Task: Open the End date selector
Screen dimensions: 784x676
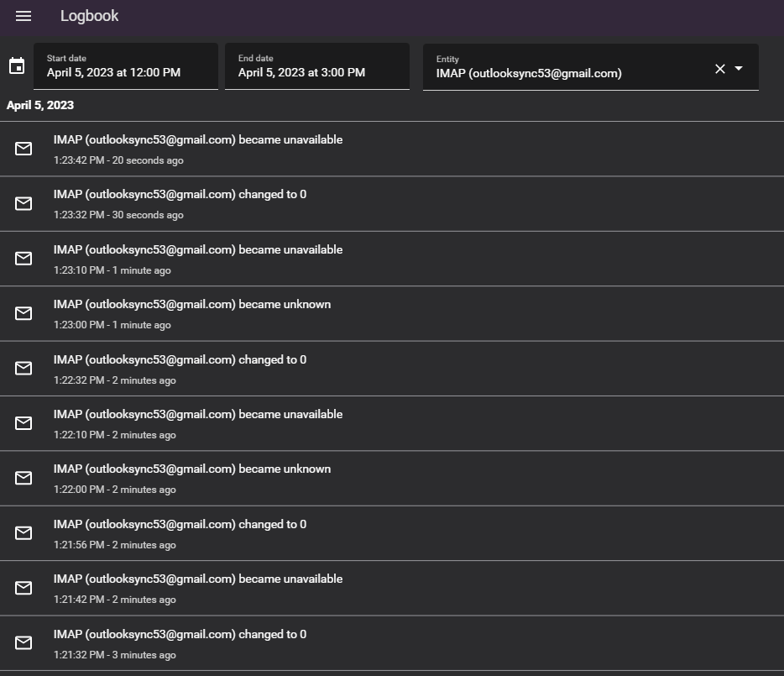Action: [x=316, y=67]
